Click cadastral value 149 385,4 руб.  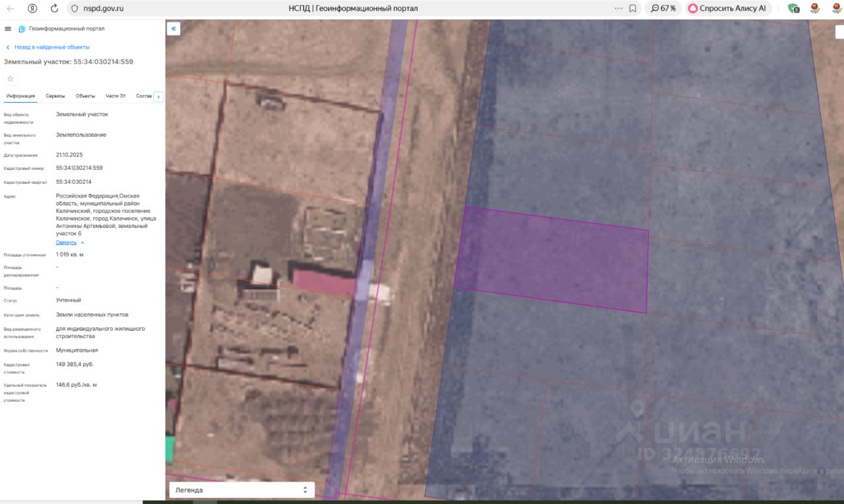click(75, 364)
